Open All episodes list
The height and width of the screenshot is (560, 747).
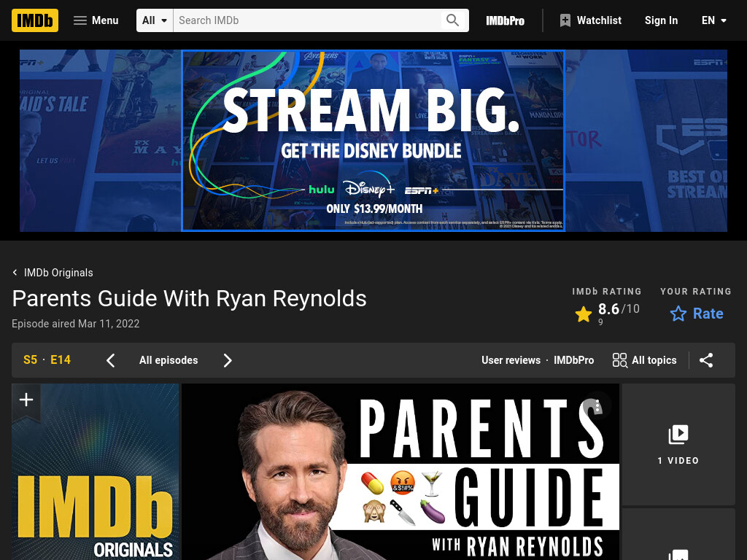pos(169,360)
